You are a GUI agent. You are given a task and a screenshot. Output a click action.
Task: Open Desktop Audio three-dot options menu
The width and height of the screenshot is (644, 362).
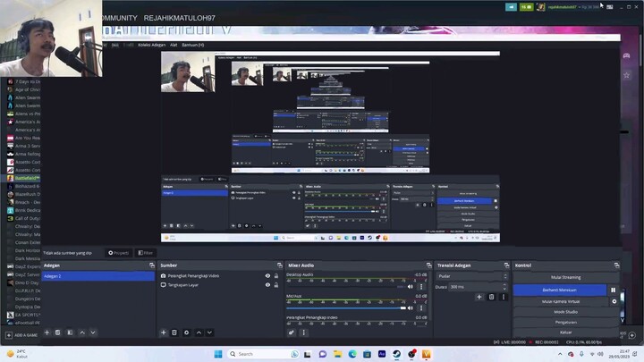[420, 287]
